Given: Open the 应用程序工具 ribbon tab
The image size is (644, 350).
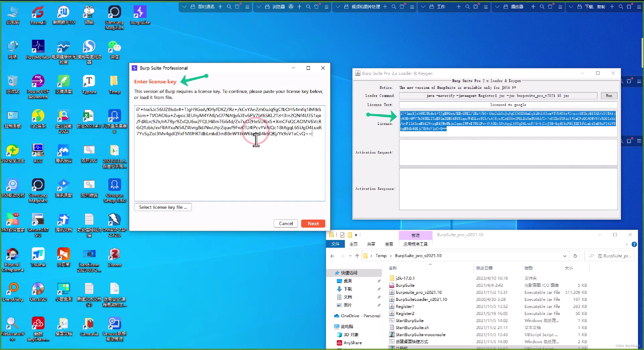Looking at the screenshot, I should pyautogui.click(x=415, y=244).
